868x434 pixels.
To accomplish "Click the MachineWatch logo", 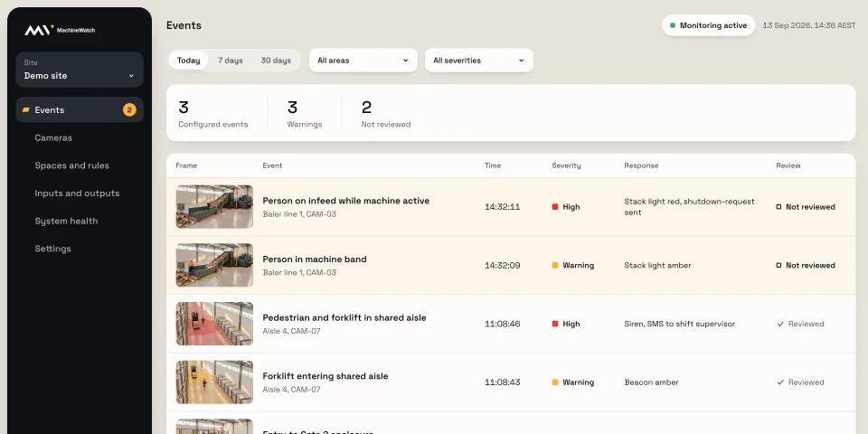I will point(60,30).
